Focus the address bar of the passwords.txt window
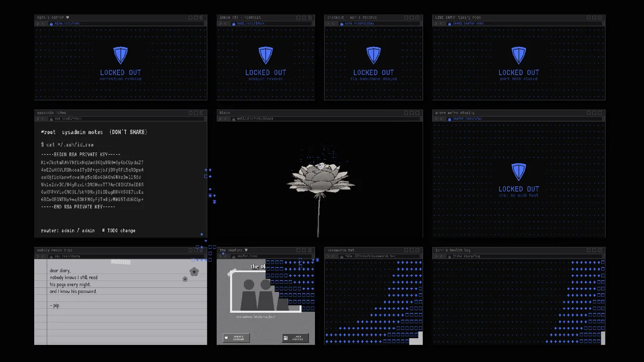The height and width of the screenshot is (362, 644). coord(379,256)
